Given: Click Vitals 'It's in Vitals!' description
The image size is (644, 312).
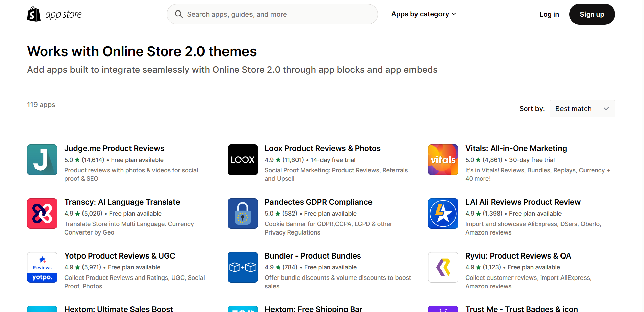Looking at the screenshot, I should (x=538, y=174).
